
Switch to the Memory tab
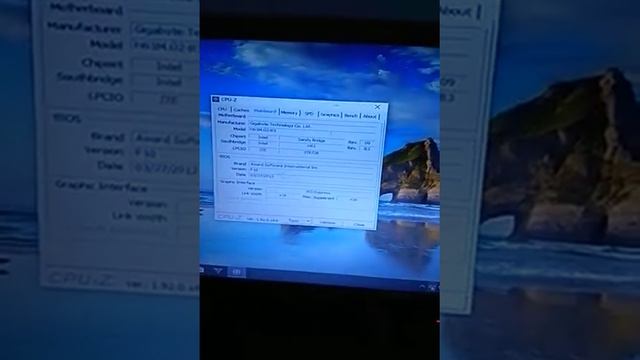pos(289,113)
